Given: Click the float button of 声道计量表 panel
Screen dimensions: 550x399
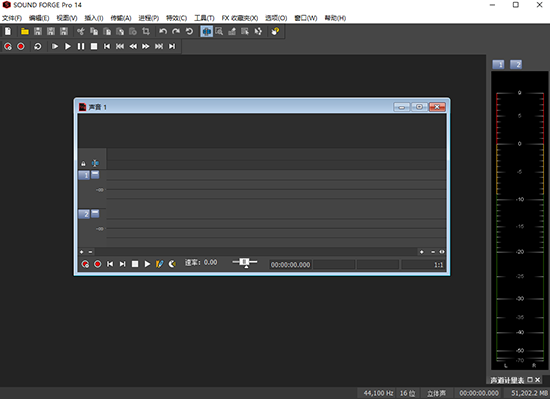Looking at the screenshot, I should click(x=530, y=380).
